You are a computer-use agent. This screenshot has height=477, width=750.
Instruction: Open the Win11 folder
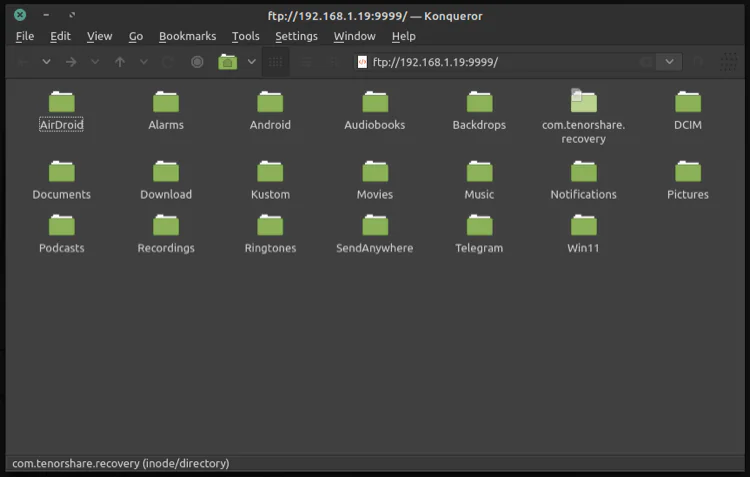pos(584,234)
